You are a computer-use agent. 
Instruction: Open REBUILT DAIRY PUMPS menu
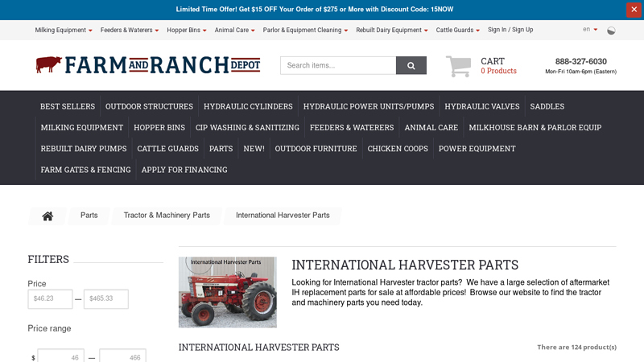tap(84, 149)
